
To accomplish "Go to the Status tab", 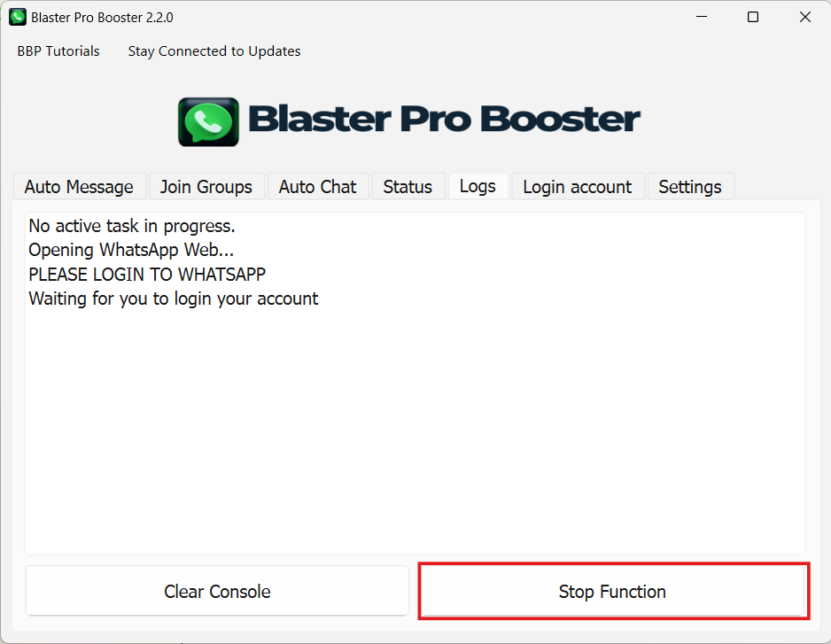I will point(408,187).
